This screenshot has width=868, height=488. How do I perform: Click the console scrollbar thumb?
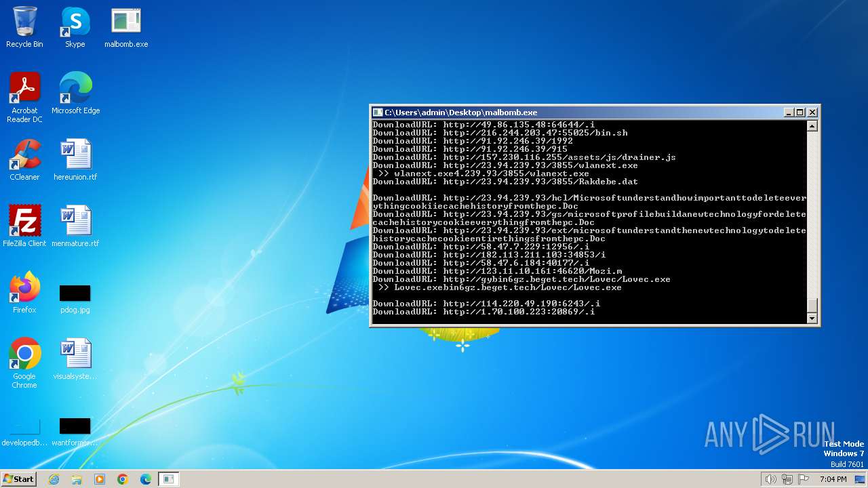812,305
